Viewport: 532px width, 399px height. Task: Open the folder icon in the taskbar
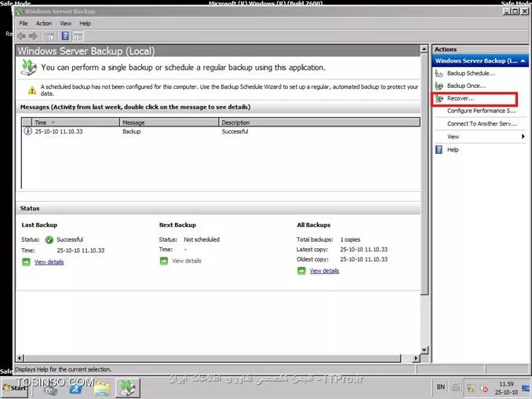102,388
